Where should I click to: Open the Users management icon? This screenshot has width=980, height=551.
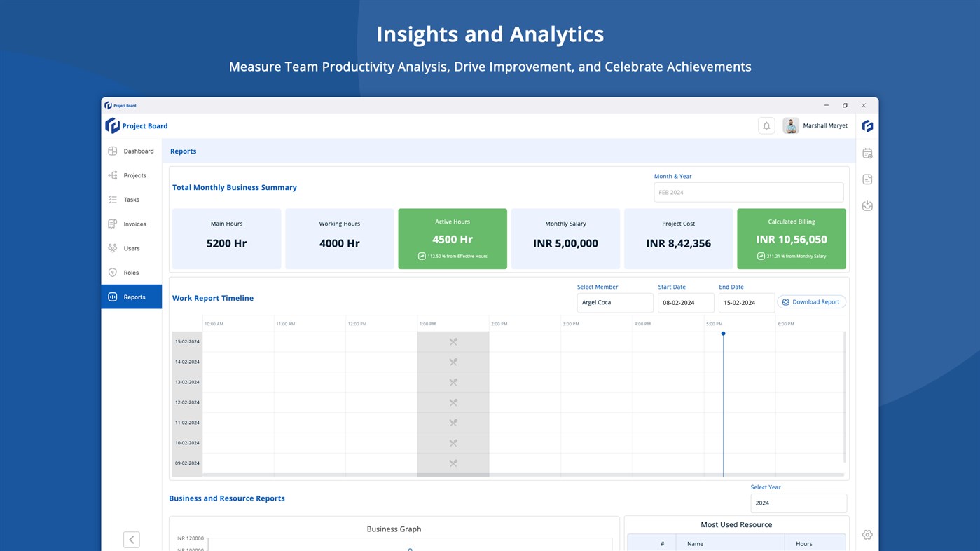click(x=112, y=248)
